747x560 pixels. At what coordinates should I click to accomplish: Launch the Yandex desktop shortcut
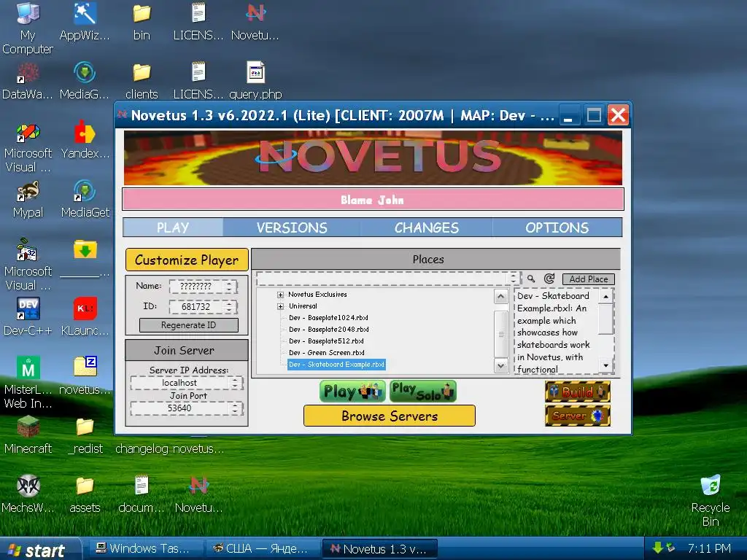[x=85, y=139]
